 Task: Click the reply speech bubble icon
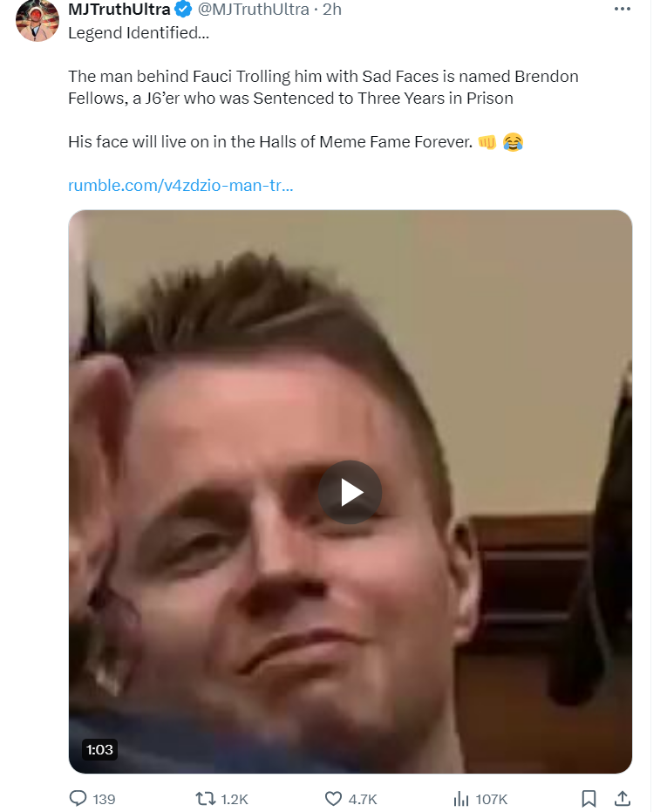click(x=78, y=798)
